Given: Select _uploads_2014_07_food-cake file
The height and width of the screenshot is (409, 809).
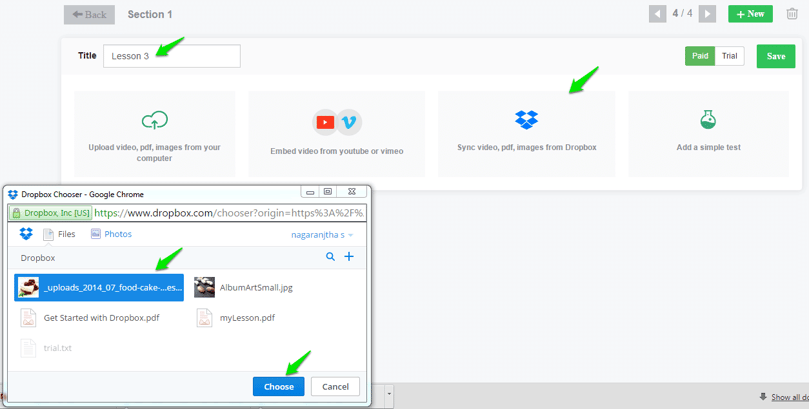Looking at the screenshot, I should [99, 287].
